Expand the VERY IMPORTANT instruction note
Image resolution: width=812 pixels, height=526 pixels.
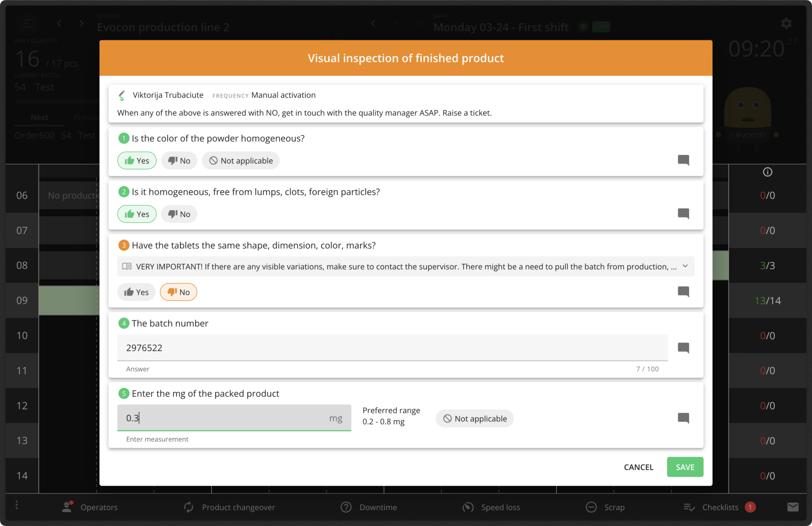pos(685,266)
